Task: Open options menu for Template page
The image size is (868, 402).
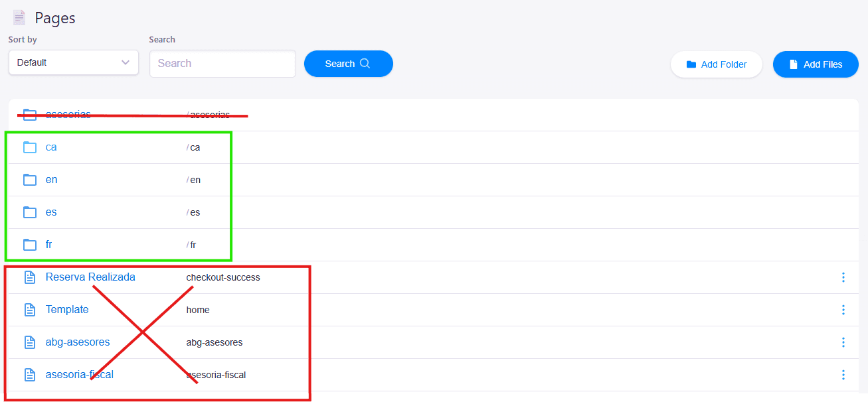Action: [843, 310]
